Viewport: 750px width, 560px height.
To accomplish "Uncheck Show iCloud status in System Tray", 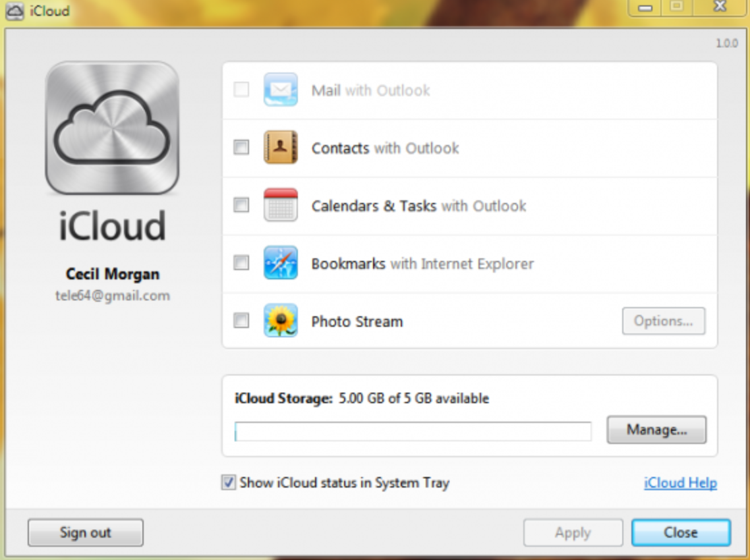I will (x=228, y=482).
